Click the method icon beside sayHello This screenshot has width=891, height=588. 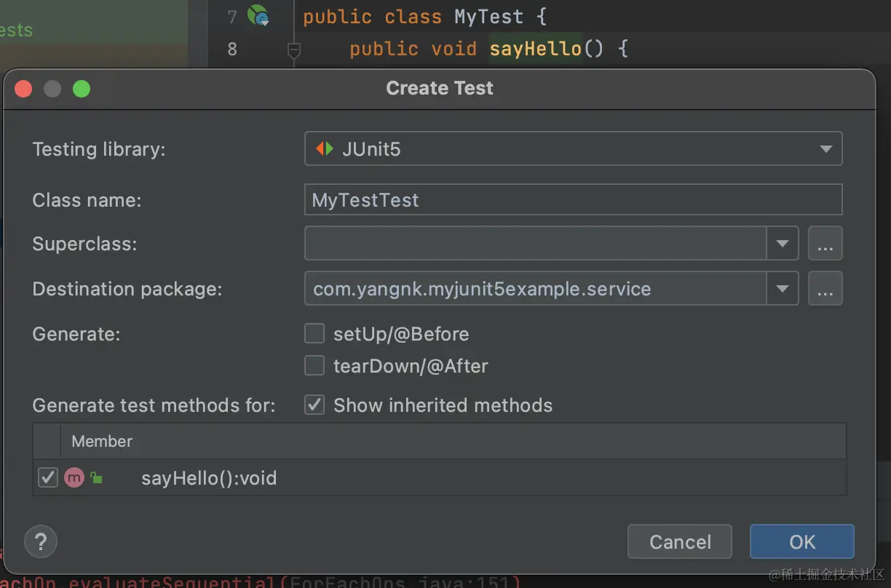[74, 478]
